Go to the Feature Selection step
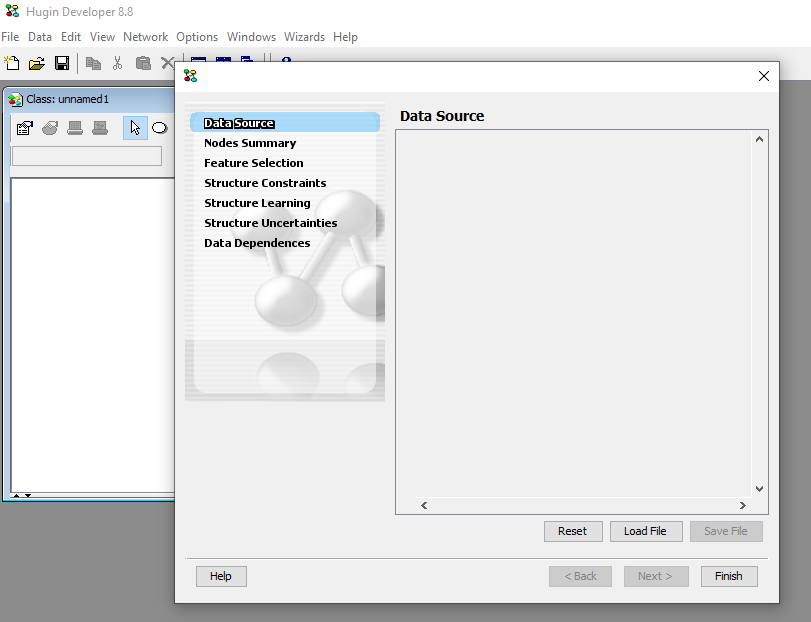This screenshot has height=622, width=811. (x=254, y=163)
